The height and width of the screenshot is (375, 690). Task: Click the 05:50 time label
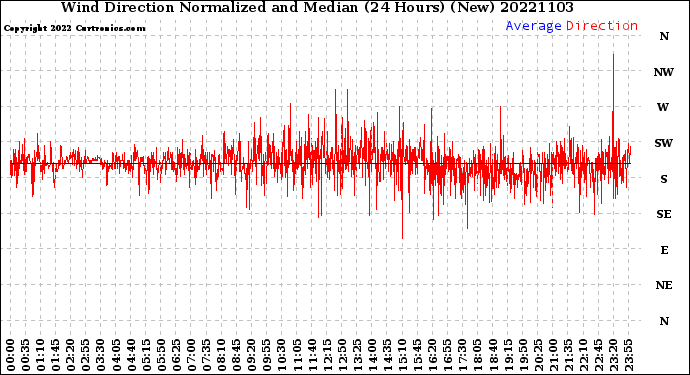tap(161, 355)
